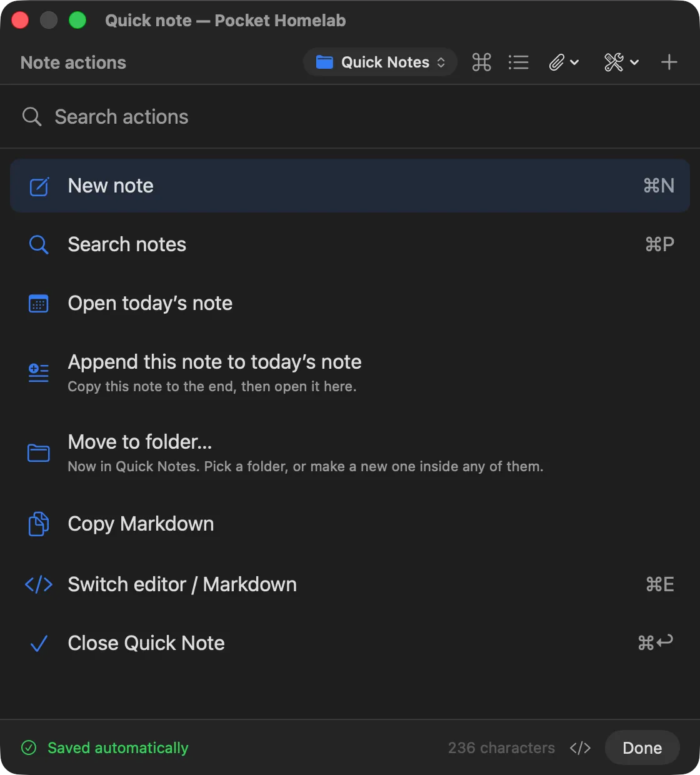Click the 236 characters counter
700x775 pixels.
501,747
